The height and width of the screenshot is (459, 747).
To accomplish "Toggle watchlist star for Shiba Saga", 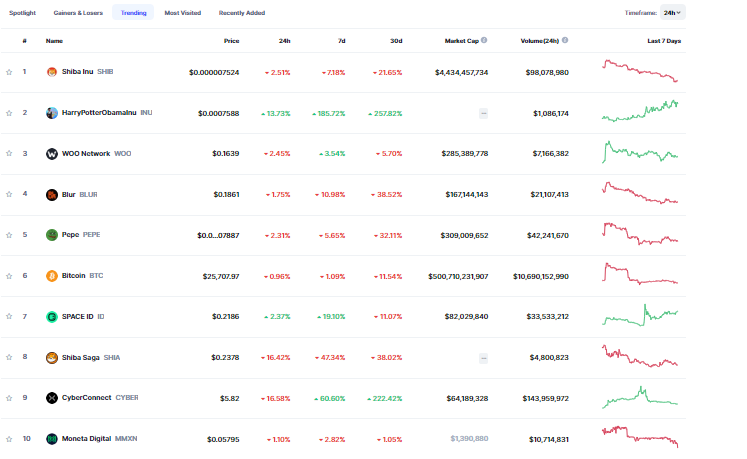I will [x=9, y=357].
